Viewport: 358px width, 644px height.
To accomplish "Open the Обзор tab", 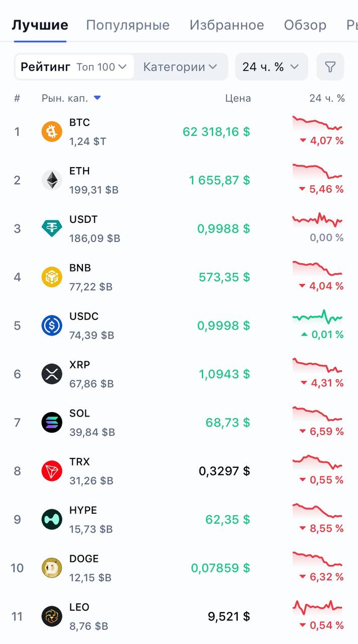I will coord(305,25).
